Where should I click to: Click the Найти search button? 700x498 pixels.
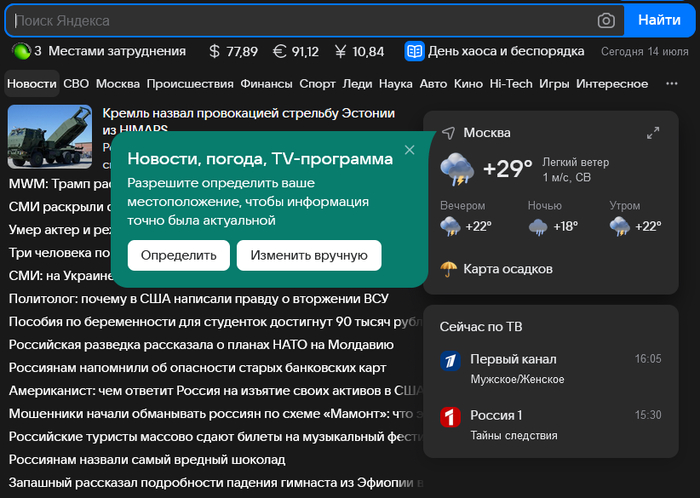659,20
